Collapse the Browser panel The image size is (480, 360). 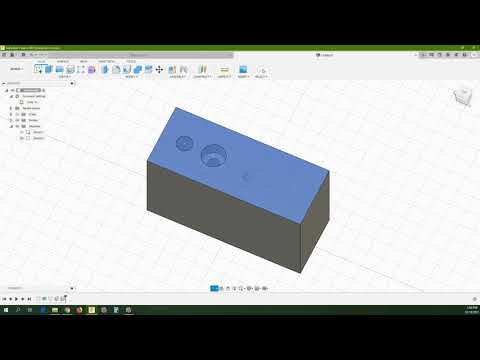coord(4,83)
